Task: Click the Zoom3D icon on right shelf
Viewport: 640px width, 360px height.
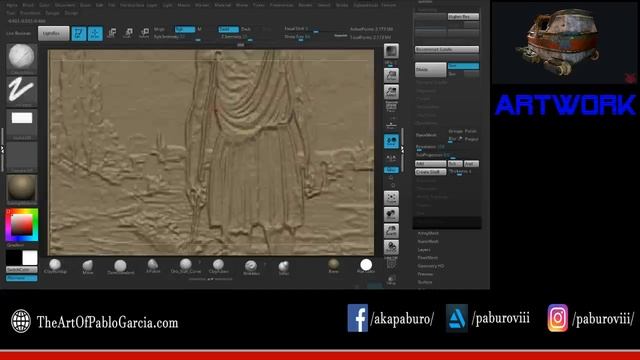Action: coord(391,231)
